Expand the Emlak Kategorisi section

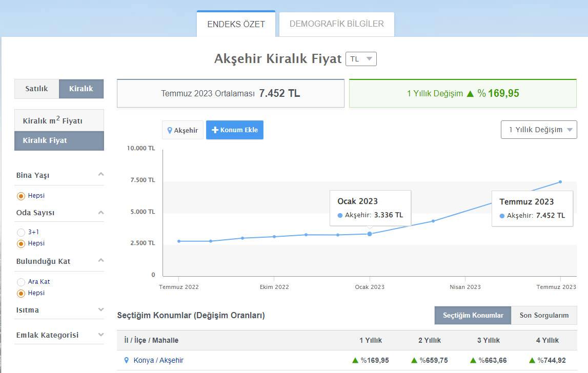[x=100, y=335]
